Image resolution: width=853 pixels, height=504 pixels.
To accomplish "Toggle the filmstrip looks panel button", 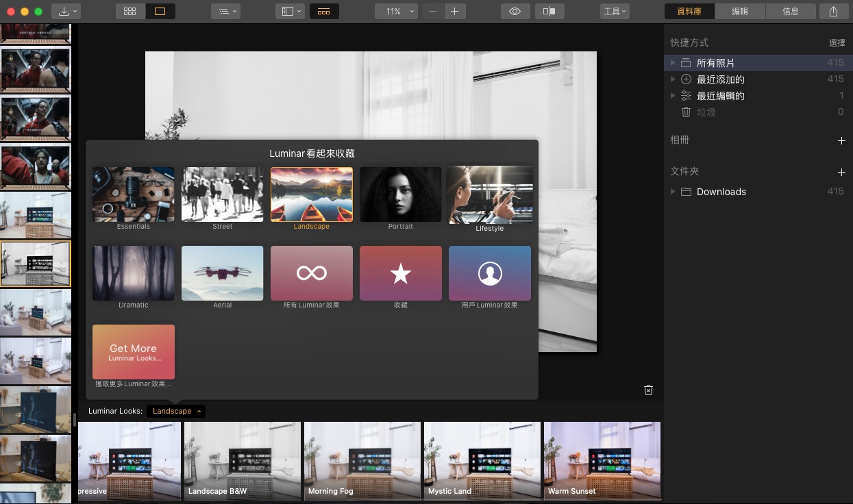I will [x=324, y=12].
